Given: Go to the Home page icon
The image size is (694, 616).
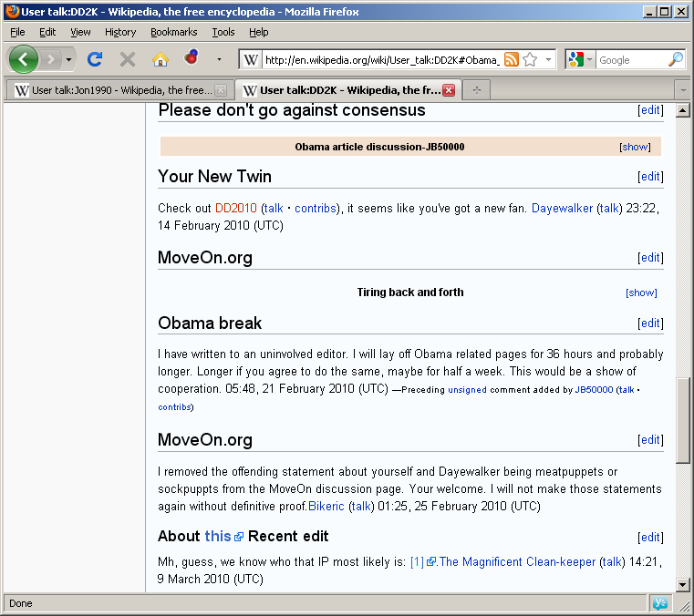Looking at the screenshot, I should 161,59.
